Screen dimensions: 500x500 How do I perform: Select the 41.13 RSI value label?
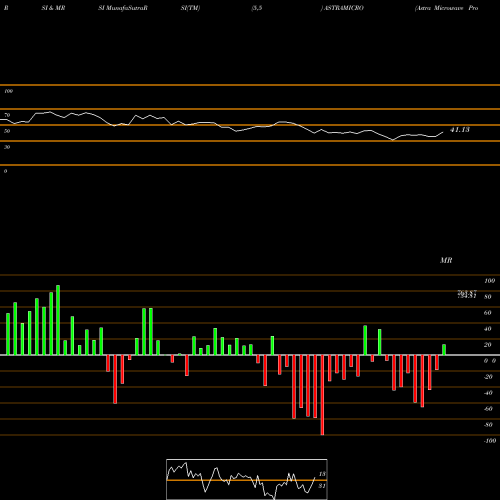click(x=460, y=130)
